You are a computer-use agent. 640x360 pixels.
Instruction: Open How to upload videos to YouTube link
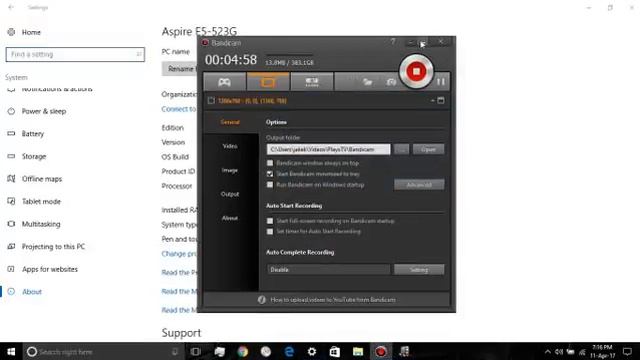333,300
